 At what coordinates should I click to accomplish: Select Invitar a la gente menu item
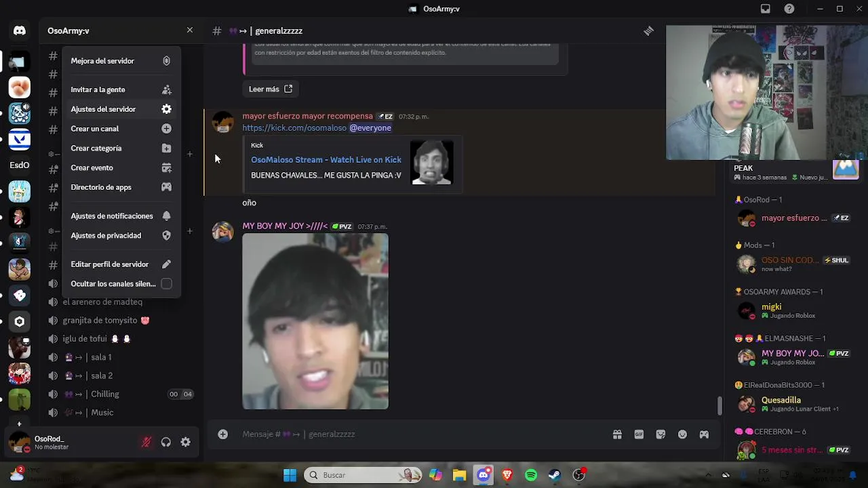point(121,89)
